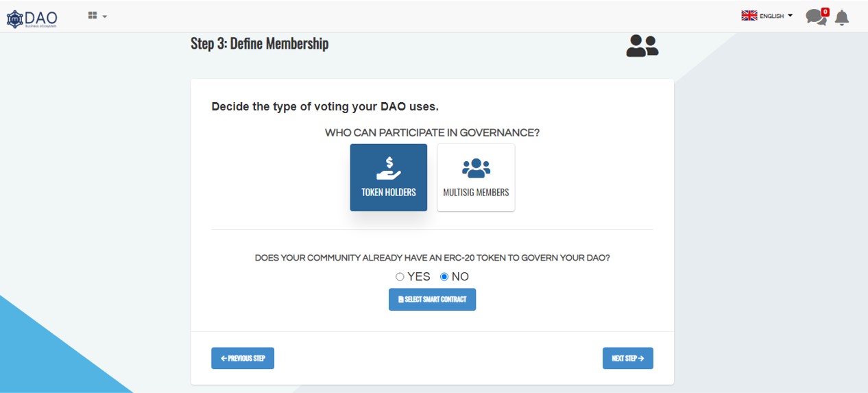Open the chat messages icon
The height and width of the screenshot is (393, 868).
click(814, 18)
